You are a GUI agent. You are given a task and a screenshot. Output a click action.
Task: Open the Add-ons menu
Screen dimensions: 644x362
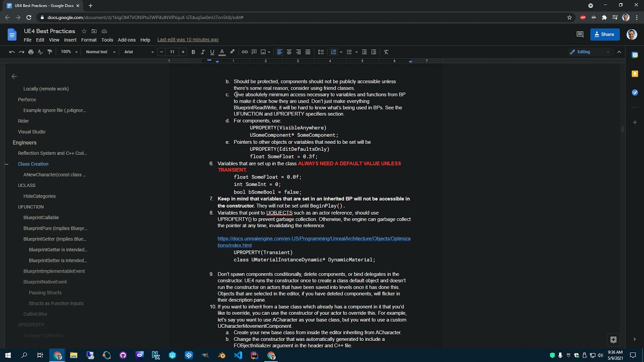point(127,40)
